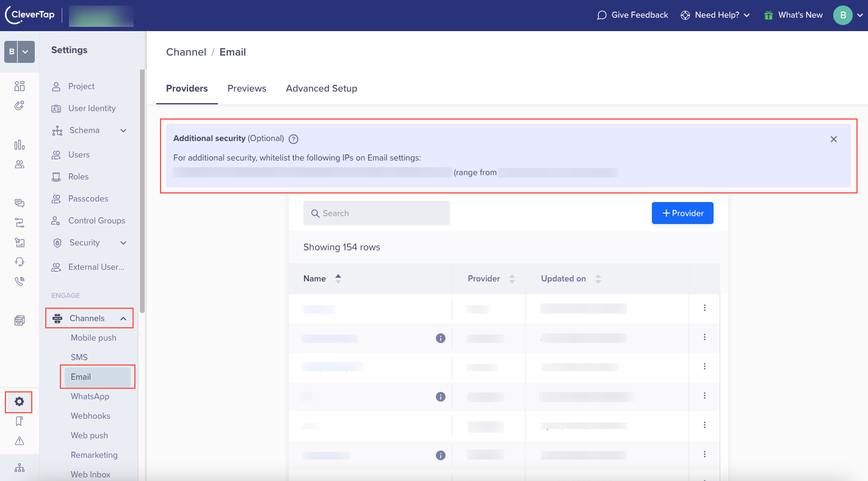Click the info icon in sixth provider row
This screenshot has width=868, height=481.
(x=441, y=455)
